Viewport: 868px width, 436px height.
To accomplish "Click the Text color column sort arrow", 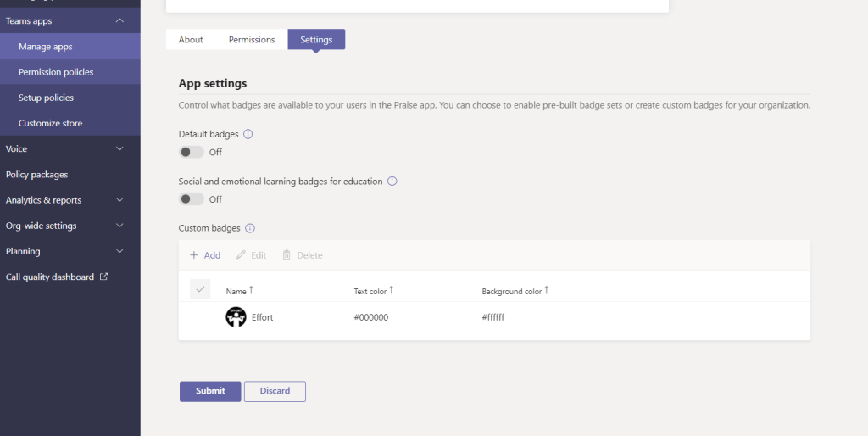I will point(392,291).
